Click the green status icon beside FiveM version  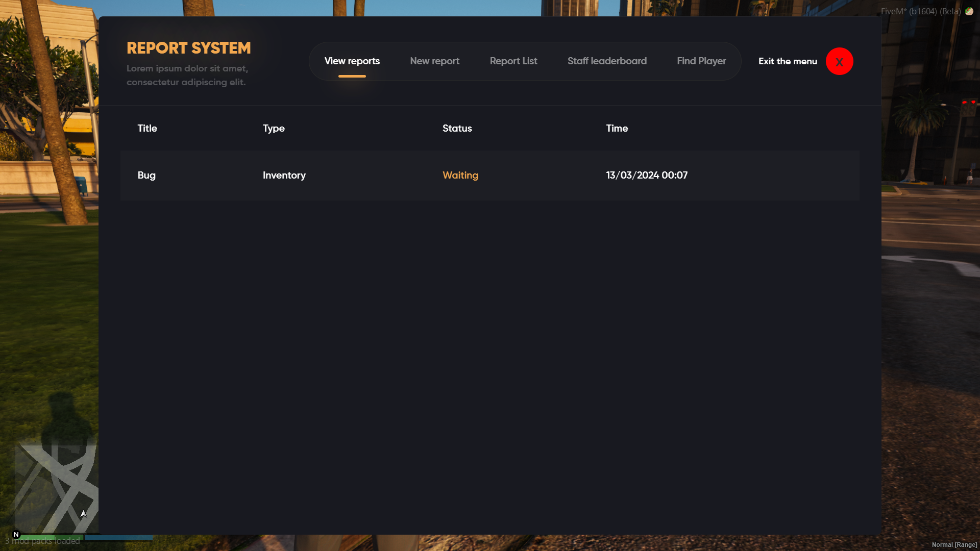(x=969, y=11)
